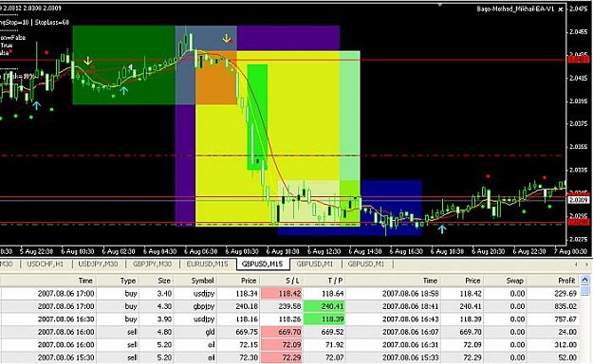Click the 2.0455 price scale label
Screen dimensions: 593x364
click(579, 31)
